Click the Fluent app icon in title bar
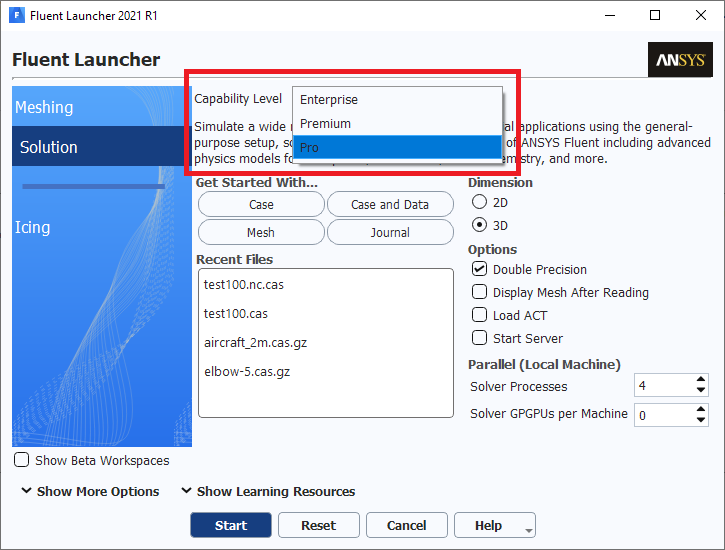725x550 pixels. 17,15
